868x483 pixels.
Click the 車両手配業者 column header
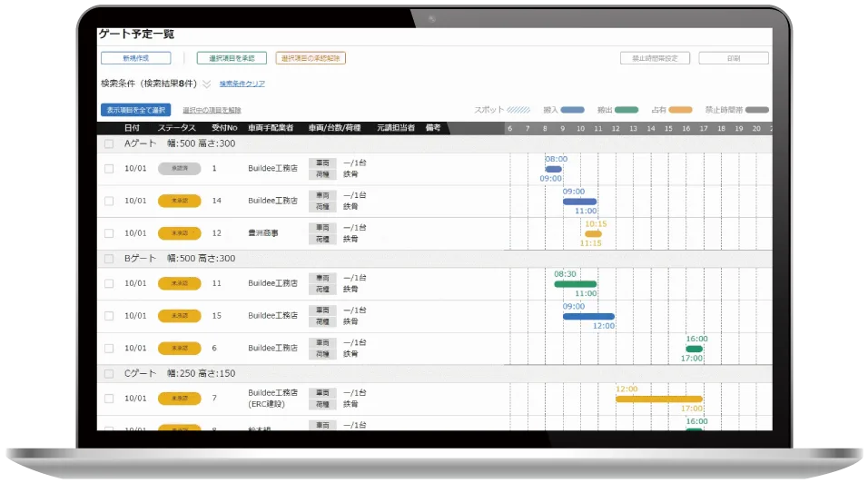[x=271, y=128]
